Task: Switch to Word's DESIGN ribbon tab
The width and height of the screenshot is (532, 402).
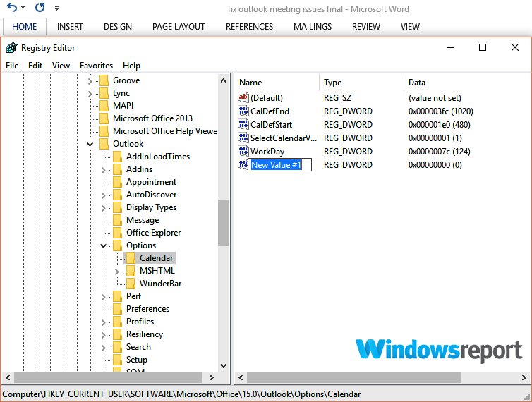Action: (x=118, y=27)
